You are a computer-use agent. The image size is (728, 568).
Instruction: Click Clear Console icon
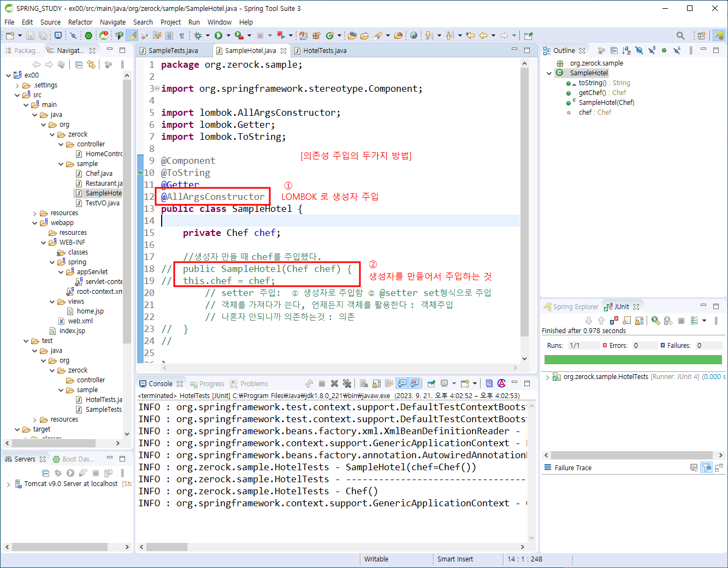coord(364,383)
